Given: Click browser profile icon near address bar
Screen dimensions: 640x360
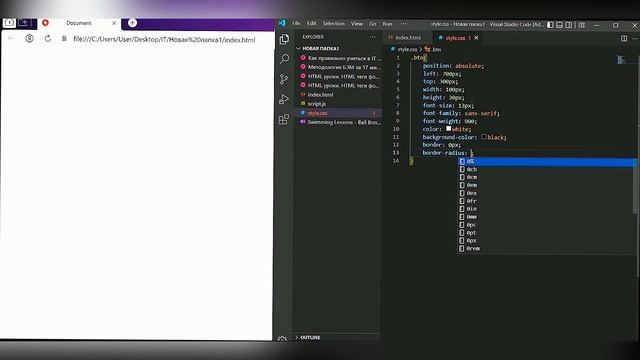Looking at the screenshot, I should [29, 39].
